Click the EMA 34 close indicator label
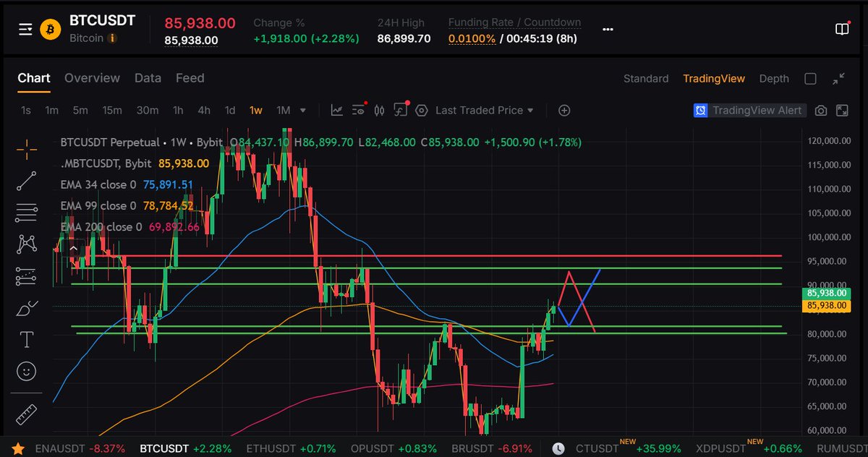The image size is (868, 457). [98, 184]
